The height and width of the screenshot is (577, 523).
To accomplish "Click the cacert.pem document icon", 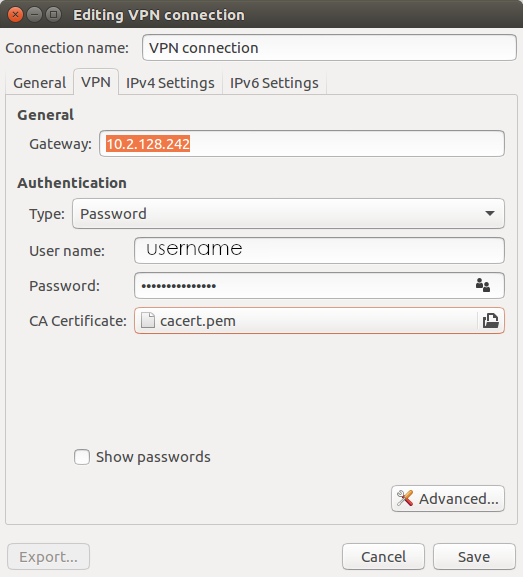I will 148,320.
